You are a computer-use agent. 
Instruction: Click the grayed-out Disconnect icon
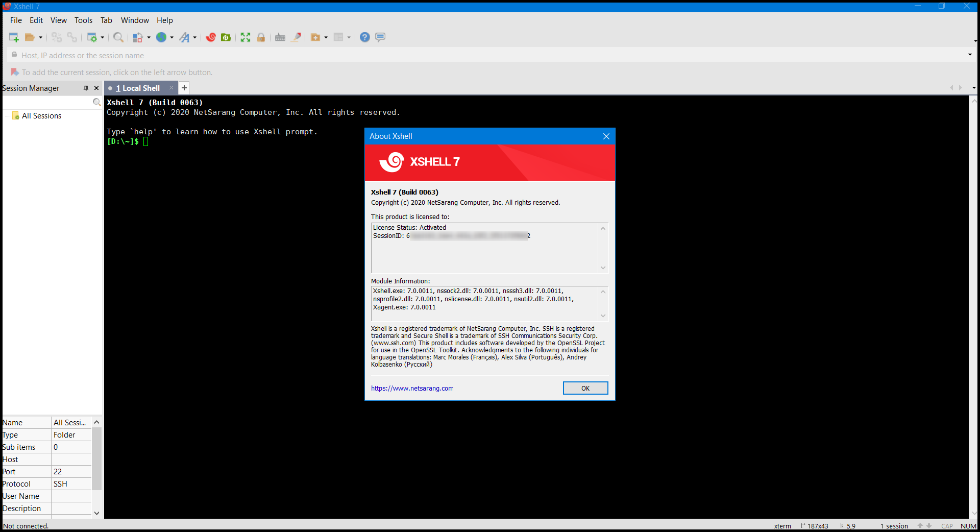(56, 37)
